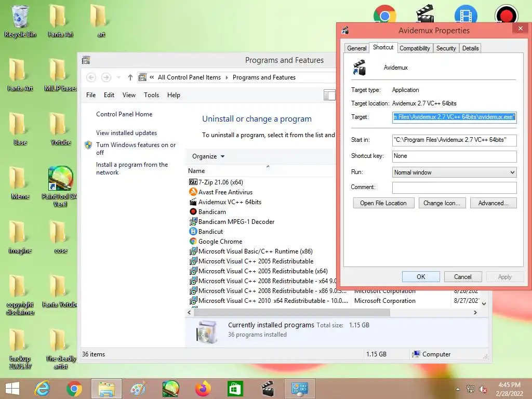Select Avast Free Antivirus entry
Image resolution: width=532 pixels, height=399 pixels.
tap(220, 192)
